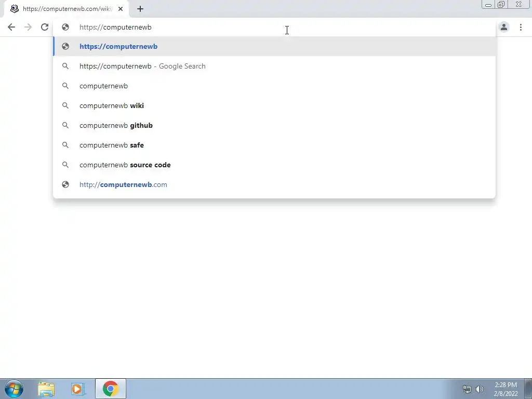Click the magnifier icon beside source code suggestion
The width and height of the screenshot is (532, 399).
[x=65, y=165]
